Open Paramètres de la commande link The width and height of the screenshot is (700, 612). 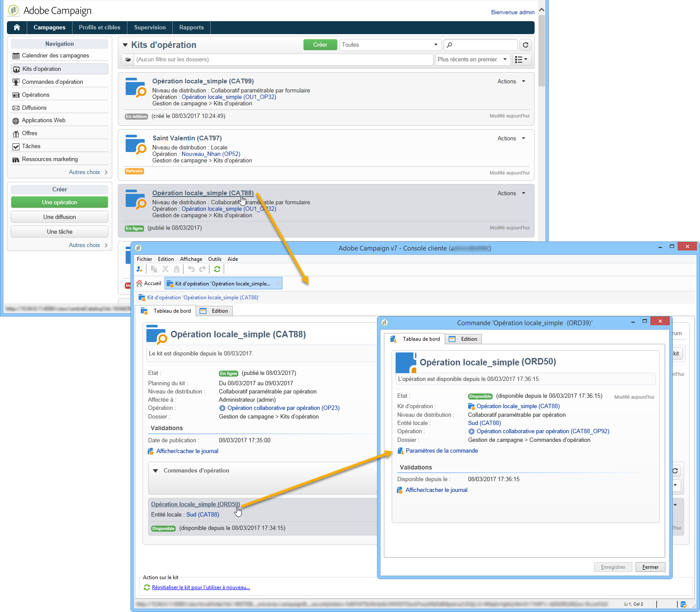[442, 451]
